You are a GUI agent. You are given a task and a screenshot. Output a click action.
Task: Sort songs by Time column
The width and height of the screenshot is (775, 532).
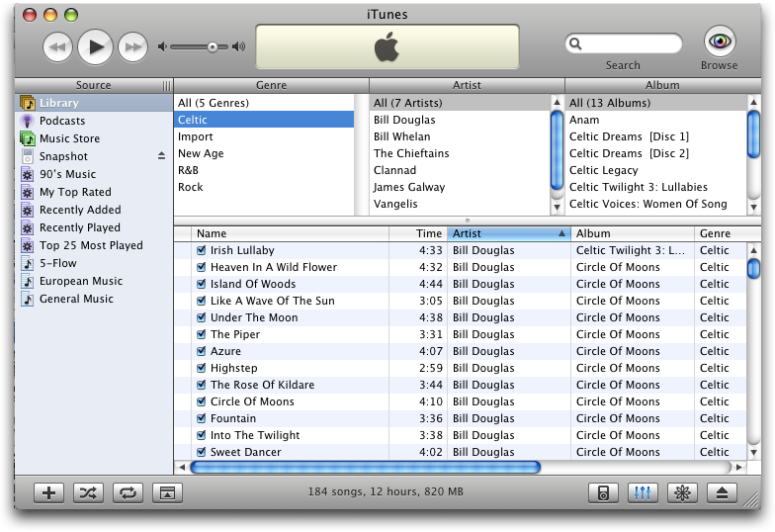pos(418,233)
